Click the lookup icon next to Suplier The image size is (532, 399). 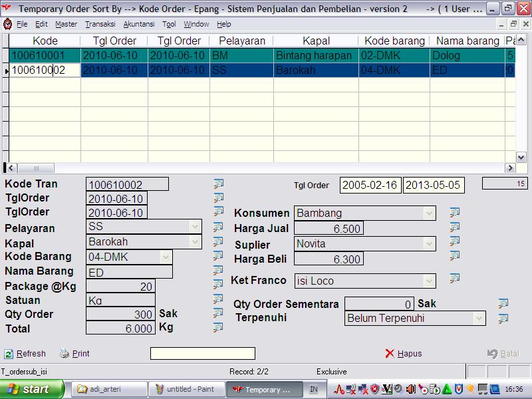tap(455, 241)
